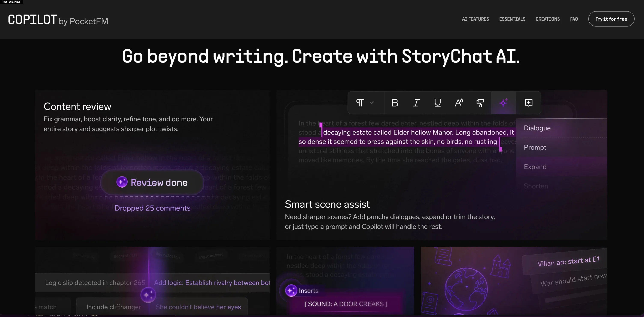Screen dimensions: 644x317
Task: Click the Include cliffhanger chip
Action: (x=113, y=307)
